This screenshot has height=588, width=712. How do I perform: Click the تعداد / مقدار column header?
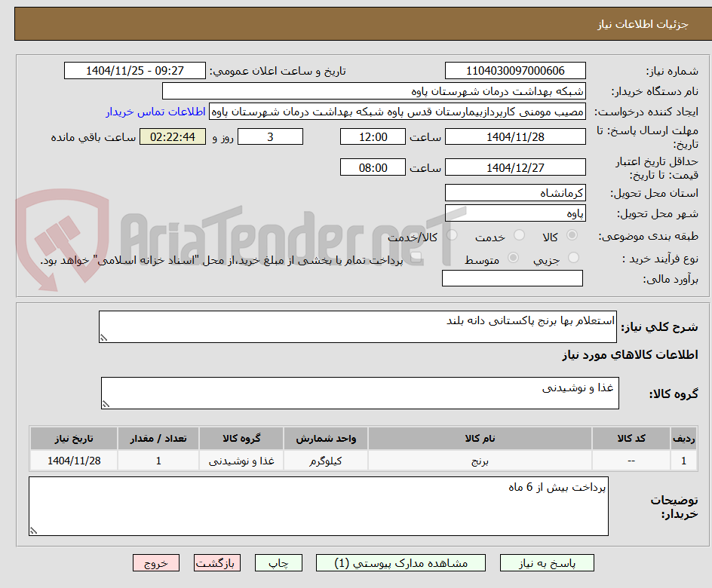158,438
